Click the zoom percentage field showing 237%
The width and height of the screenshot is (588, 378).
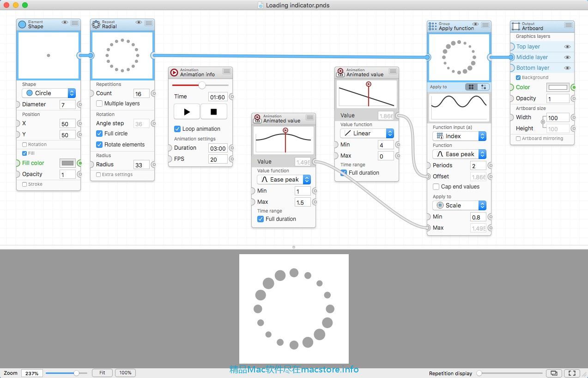[32, 373]
